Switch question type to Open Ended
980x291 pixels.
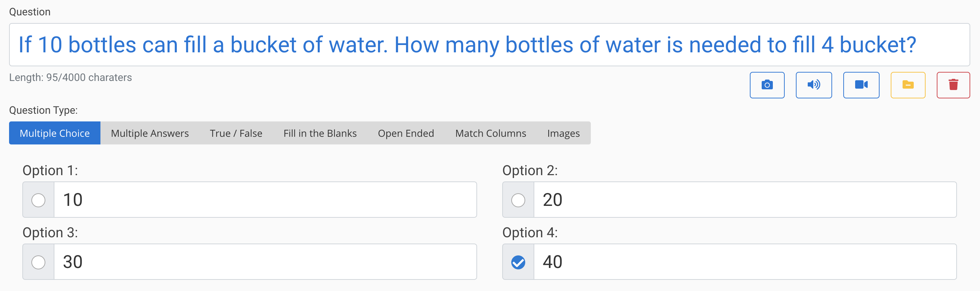406,133
